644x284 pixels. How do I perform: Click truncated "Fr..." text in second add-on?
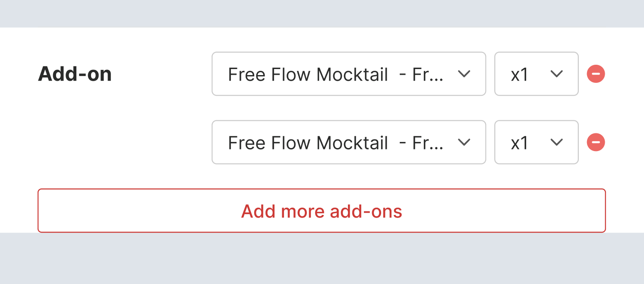coord(427,143)
